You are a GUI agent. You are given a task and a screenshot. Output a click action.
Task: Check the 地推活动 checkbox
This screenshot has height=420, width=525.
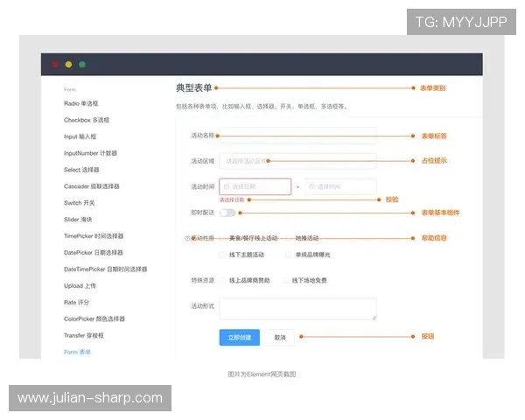pos(288,238)
